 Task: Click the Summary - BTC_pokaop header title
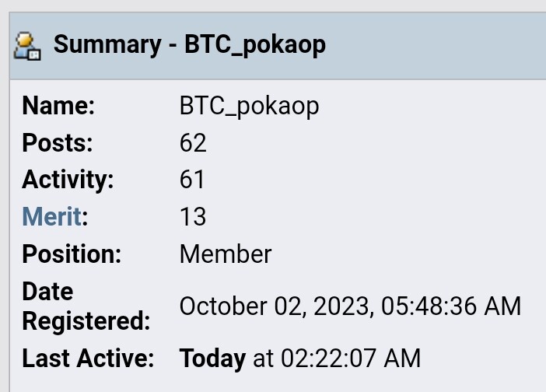click(x=190, y=45)
